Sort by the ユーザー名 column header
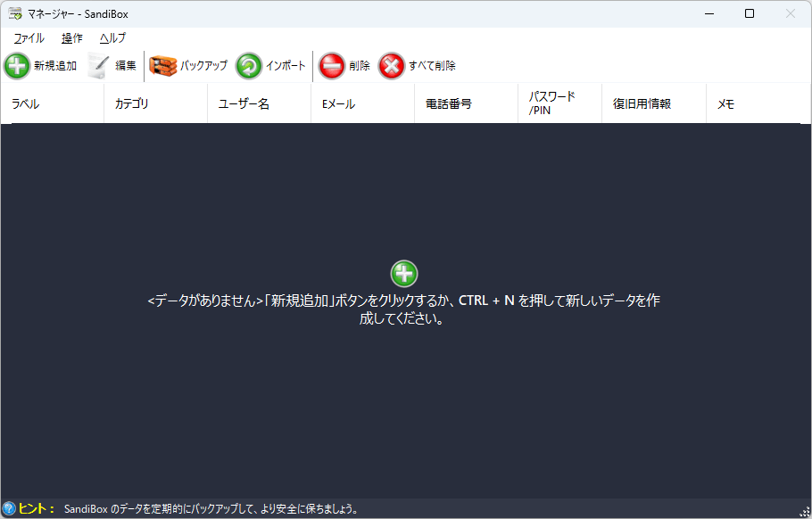Viewport: 812px width, 519px height. pos(260,103)
